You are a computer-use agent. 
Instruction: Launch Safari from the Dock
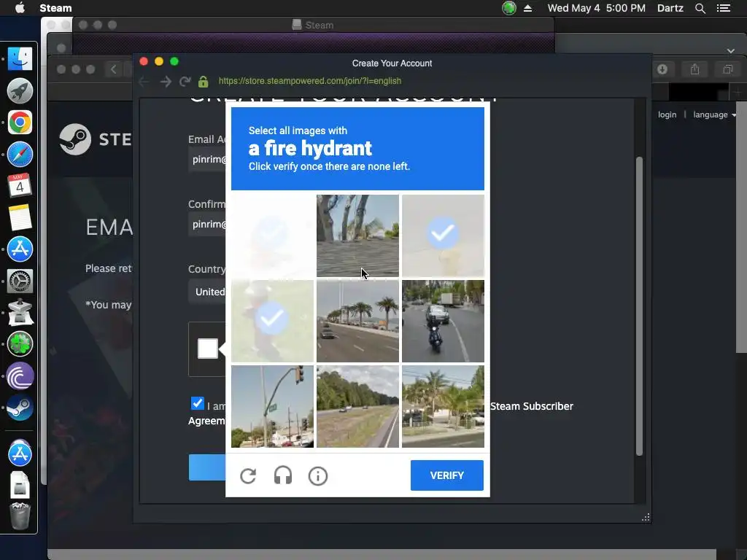coord(20,155)
